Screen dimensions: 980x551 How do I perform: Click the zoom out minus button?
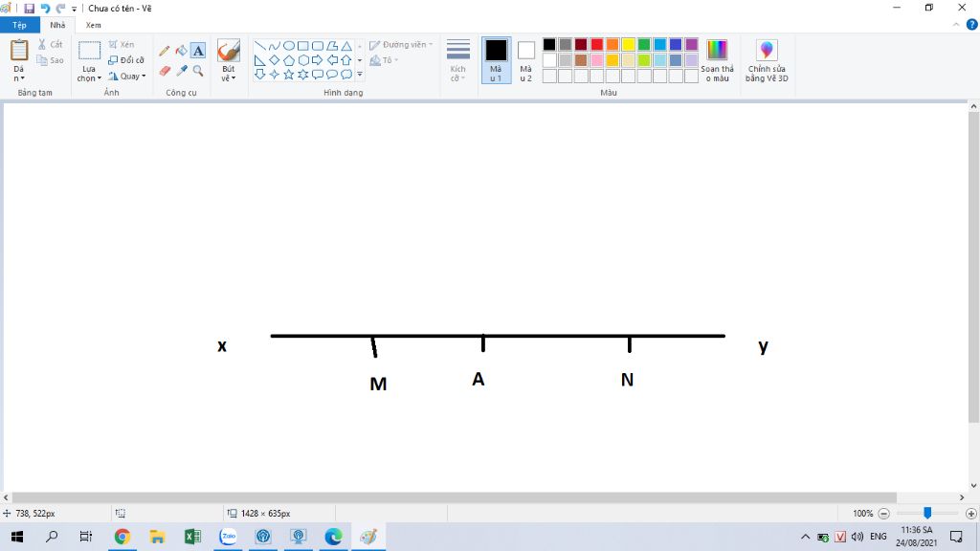pyautogui.click(x=883, y=514)
